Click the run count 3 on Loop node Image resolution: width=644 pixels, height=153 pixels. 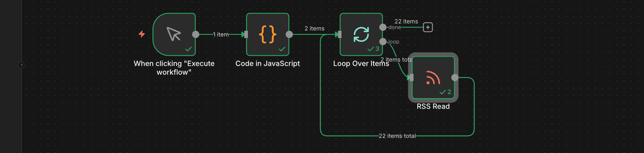(377, 49)
